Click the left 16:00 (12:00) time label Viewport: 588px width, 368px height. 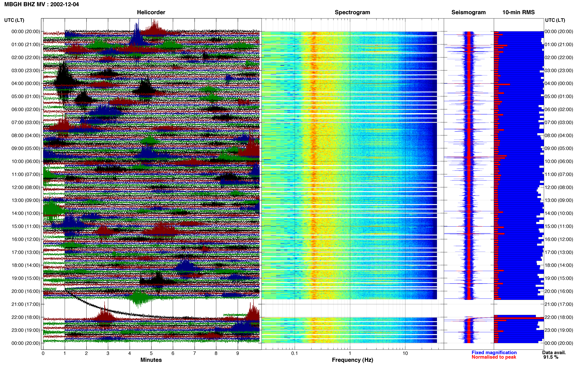click(x=26, y=239)
